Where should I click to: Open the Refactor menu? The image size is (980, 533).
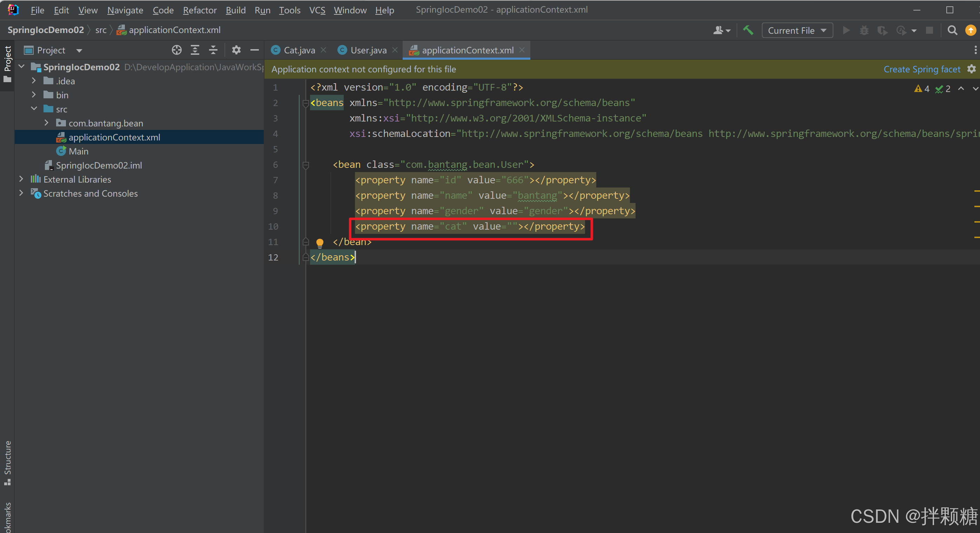(199, 10)
